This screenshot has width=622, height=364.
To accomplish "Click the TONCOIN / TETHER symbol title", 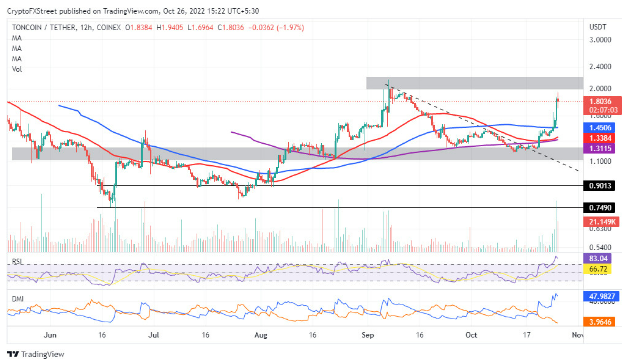I will 43,28.
